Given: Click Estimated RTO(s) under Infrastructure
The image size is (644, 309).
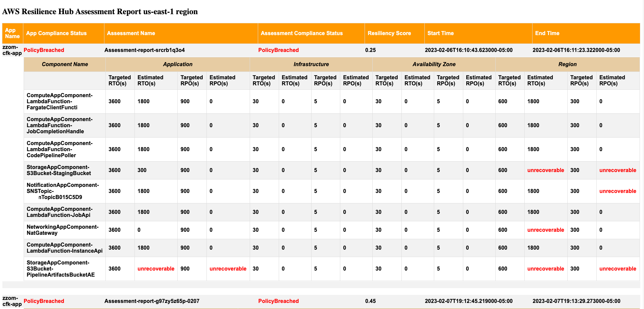Looking at the screenshot, I should pos(295,81).
